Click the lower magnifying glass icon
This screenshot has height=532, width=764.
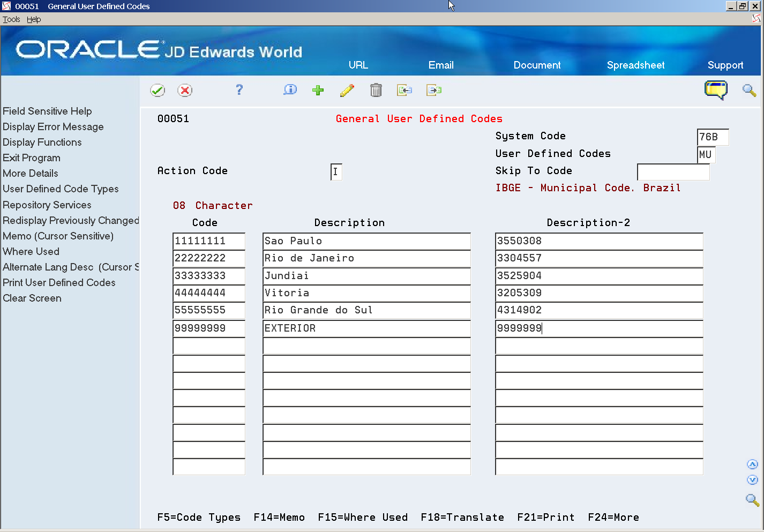click(752, 500)
